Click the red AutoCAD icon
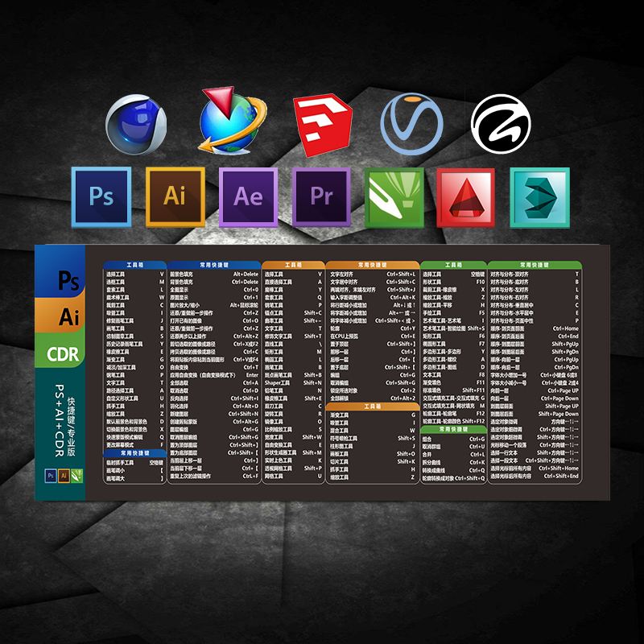Image resolution: width=644 pixels, height=644 pixels. (x=466, y=197)
